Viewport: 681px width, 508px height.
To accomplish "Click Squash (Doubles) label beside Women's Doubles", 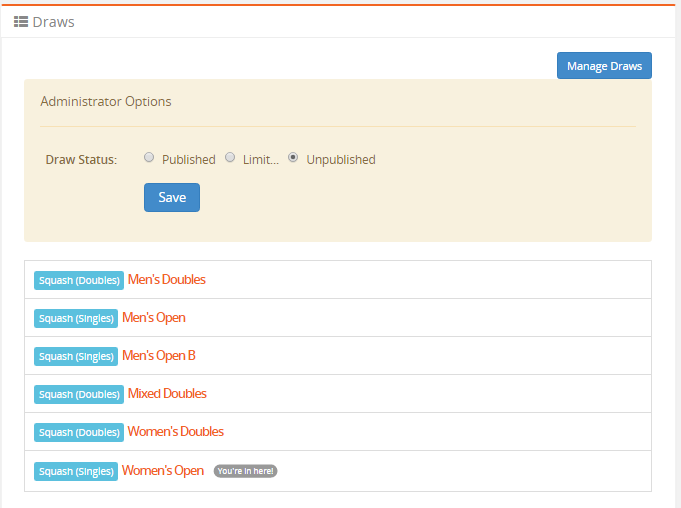I will click(x=79, y=432).
